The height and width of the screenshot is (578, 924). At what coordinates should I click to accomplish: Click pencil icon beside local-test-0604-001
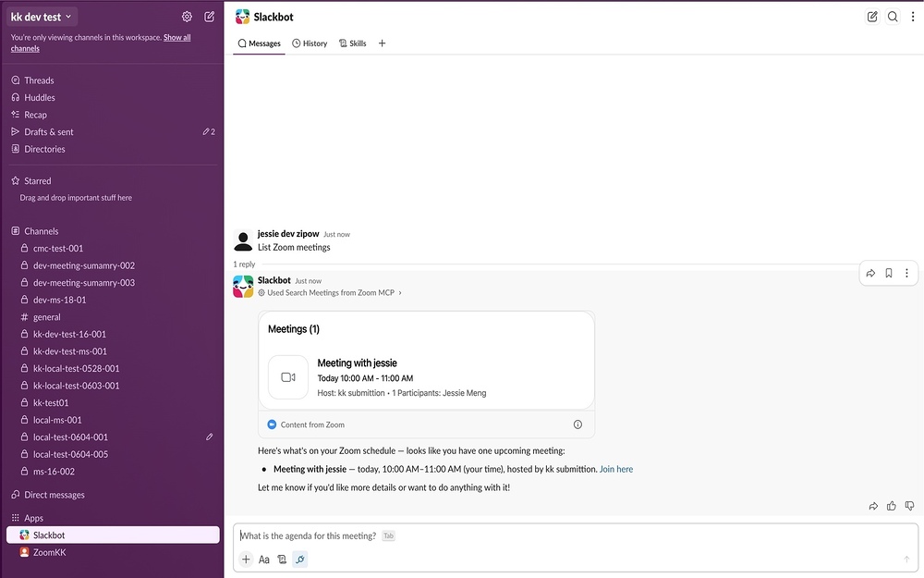pyautogui.click(x=209, y=437)
